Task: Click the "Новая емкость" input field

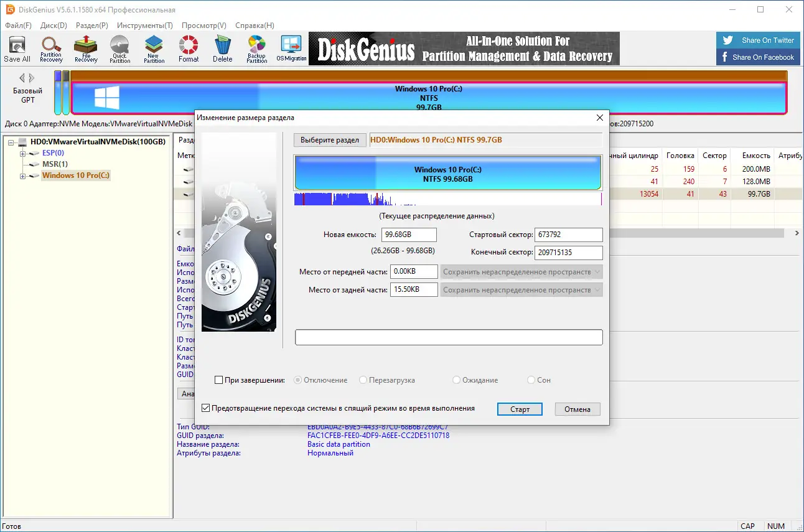Action: pos(409,235)
